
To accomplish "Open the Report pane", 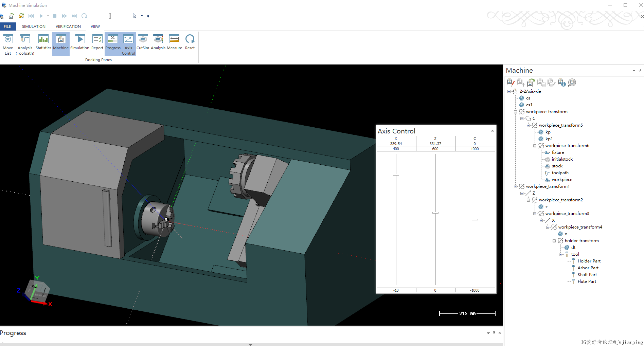I will [97, 42].
